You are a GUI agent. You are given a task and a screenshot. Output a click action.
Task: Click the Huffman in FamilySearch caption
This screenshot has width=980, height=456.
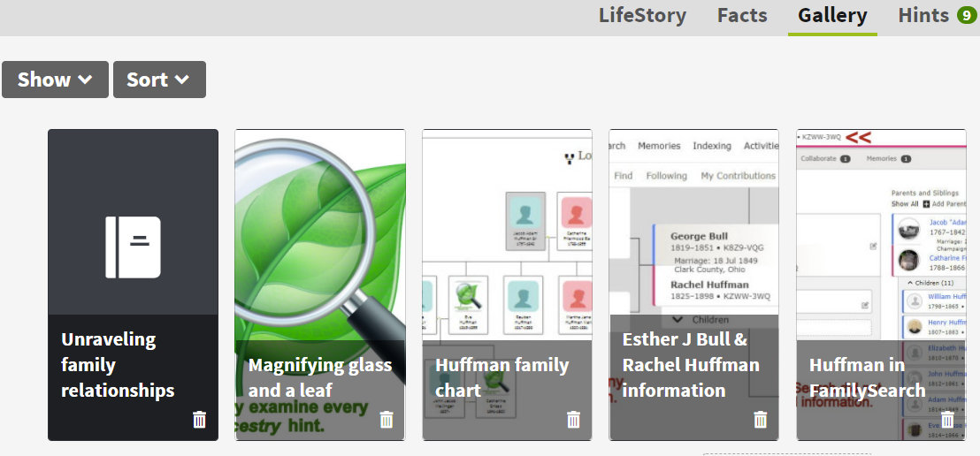tap(867, 377)
